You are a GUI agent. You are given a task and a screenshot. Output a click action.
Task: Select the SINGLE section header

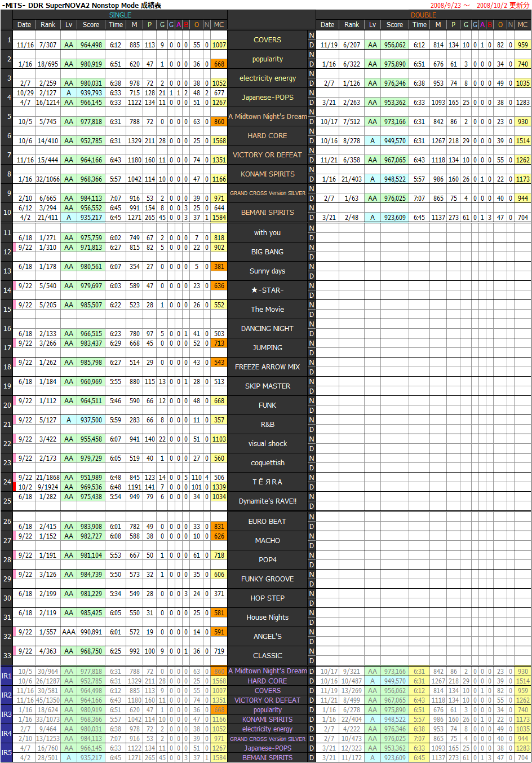click(x=120, y=15)
